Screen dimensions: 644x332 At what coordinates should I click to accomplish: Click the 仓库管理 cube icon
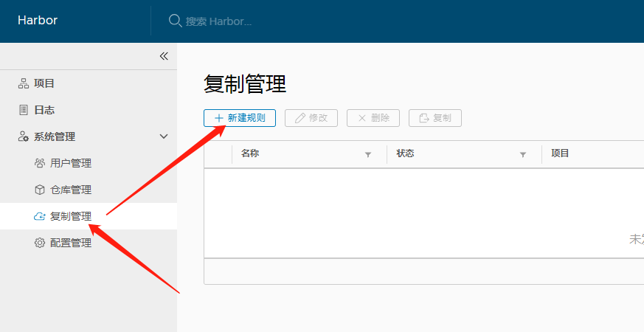click(x=39, y=190)
